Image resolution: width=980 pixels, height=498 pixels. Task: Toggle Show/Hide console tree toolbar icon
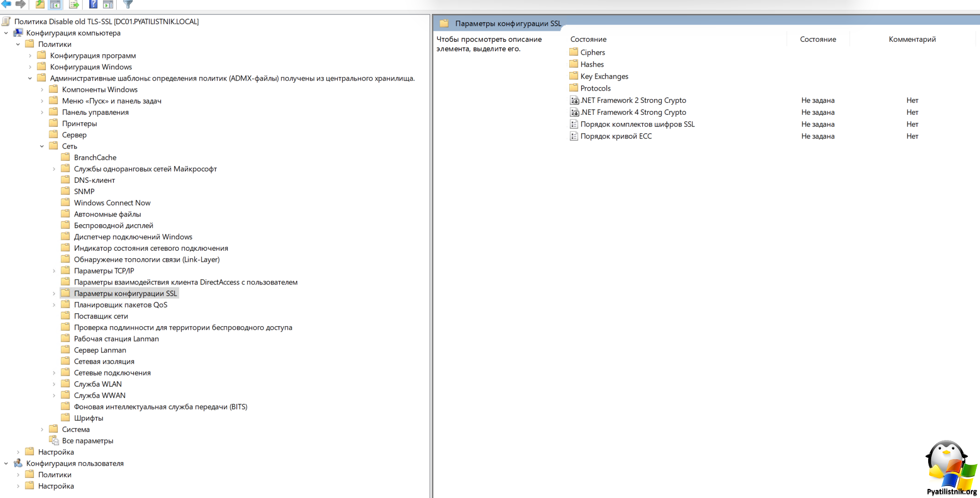pyautogui.click(x=55, y=5)
